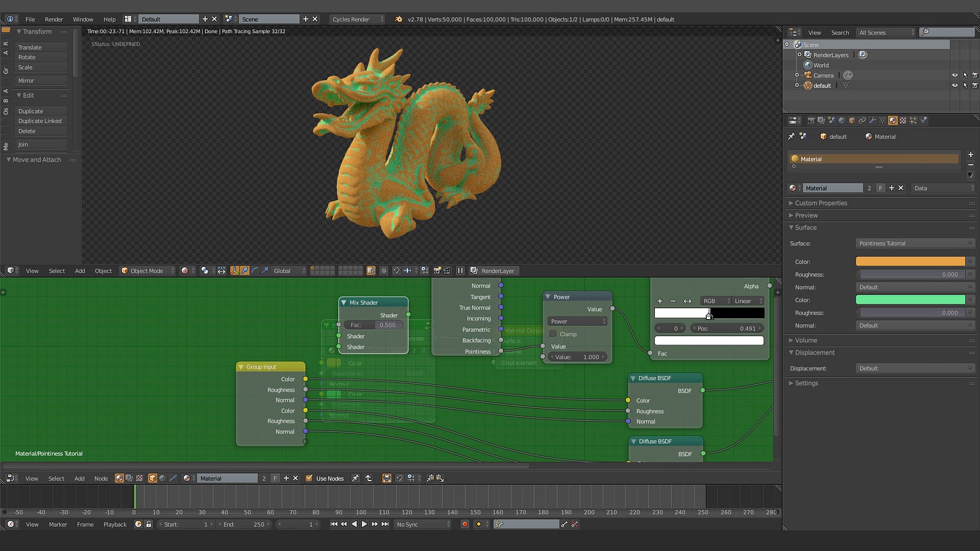Toggle renderability of default object

point(975,86)
